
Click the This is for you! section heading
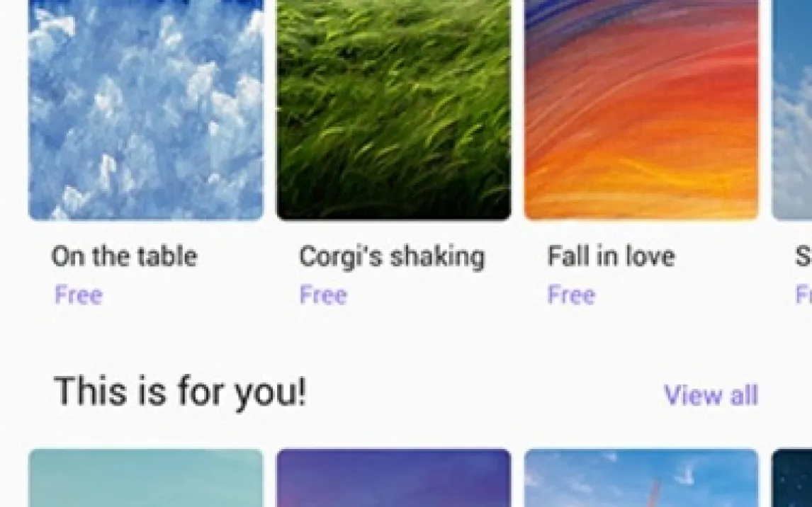pos(180,392)
